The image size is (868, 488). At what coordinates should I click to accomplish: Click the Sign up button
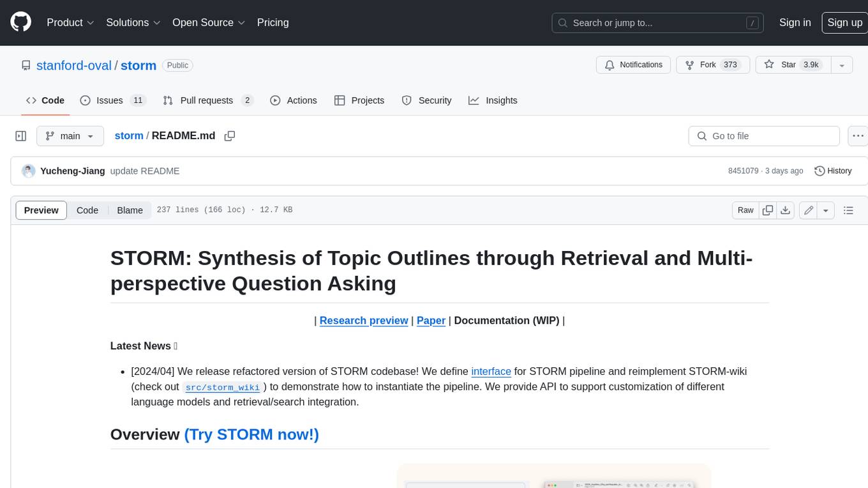point(844,22)
